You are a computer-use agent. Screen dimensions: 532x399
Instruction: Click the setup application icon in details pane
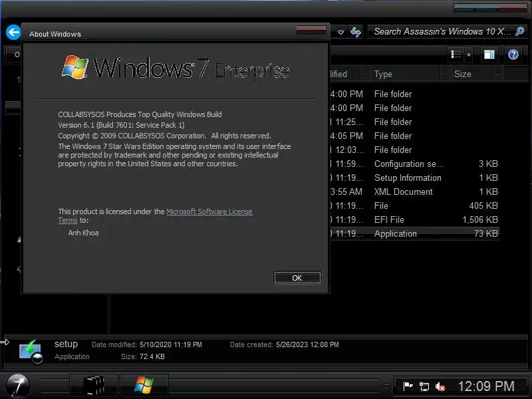tap(31, 352)
